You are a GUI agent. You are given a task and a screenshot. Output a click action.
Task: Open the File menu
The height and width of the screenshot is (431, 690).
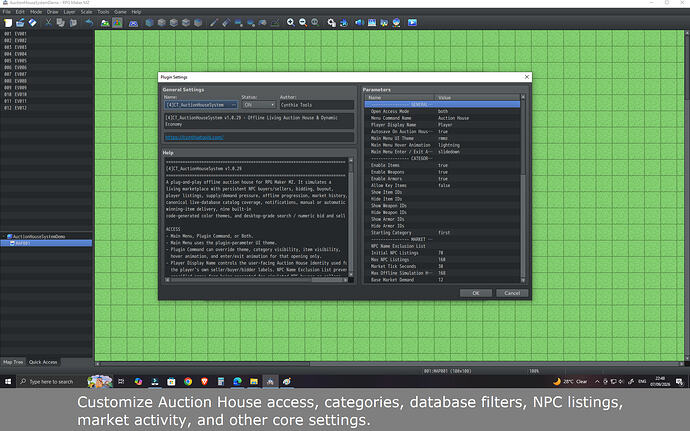(x=7, y=12)
